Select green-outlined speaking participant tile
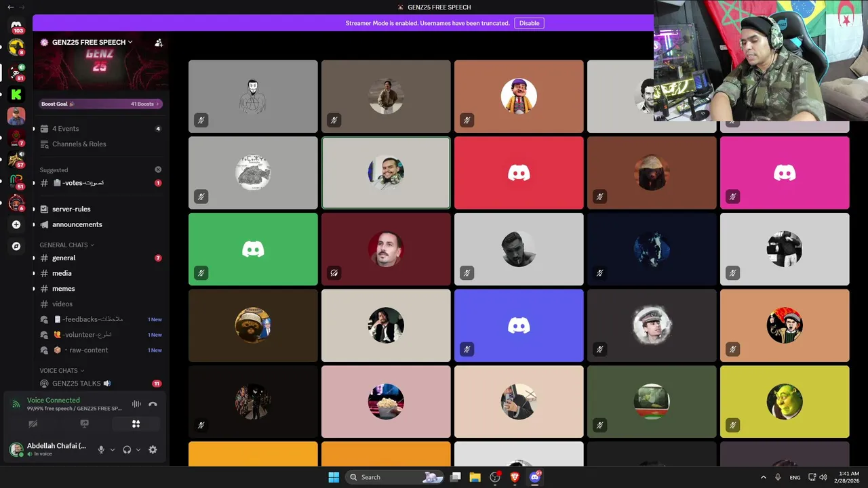The image size is (868, 488). click(386, 173)
